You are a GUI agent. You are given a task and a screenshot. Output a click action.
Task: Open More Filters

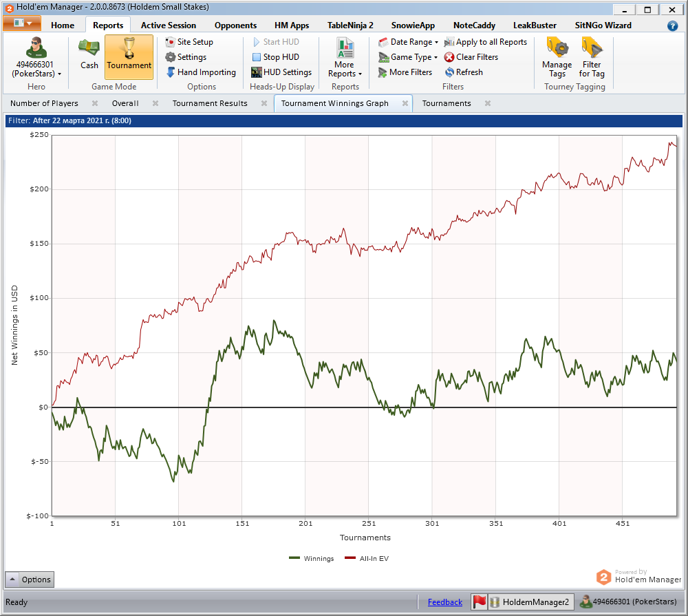coord(405,72)
